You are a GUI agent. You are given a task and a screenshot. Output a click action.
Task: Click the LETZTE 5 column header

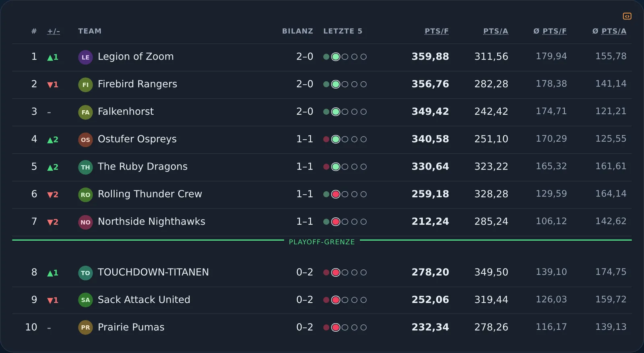pos(343,31)
